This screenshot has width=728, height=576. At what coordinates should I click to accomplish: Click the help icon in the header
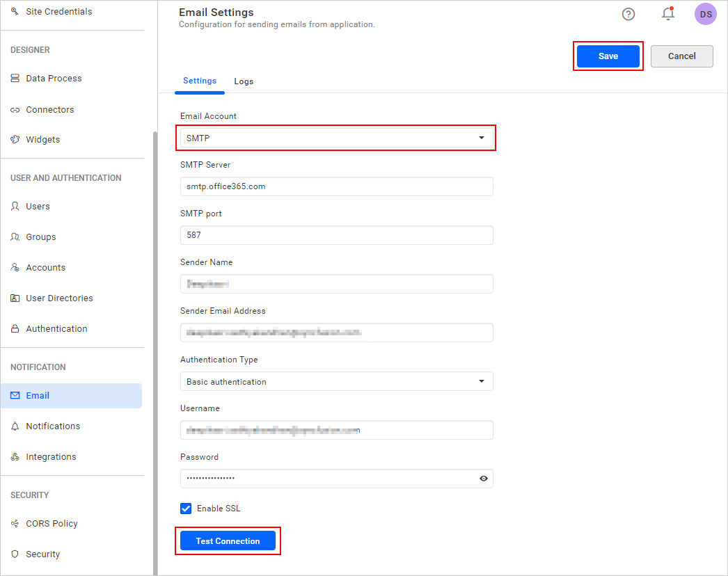click(628, 14)
